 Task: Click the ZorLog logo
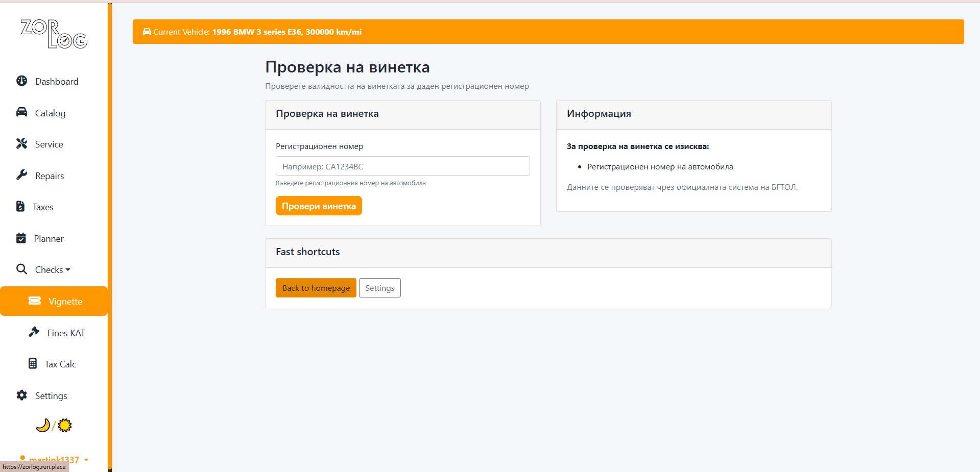[x=54, y=34]
